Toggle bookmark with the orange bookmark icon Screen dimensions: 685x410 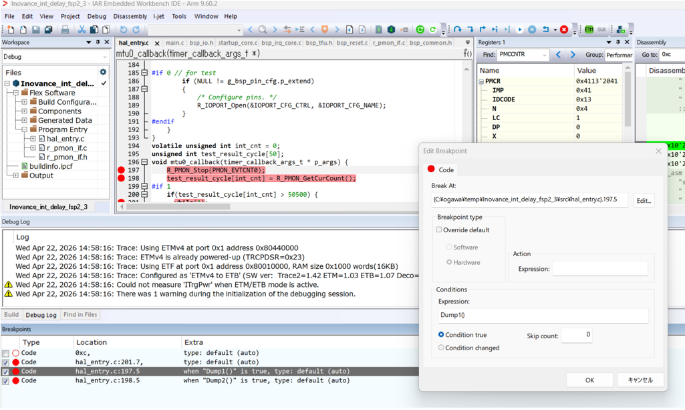[325, 30]
